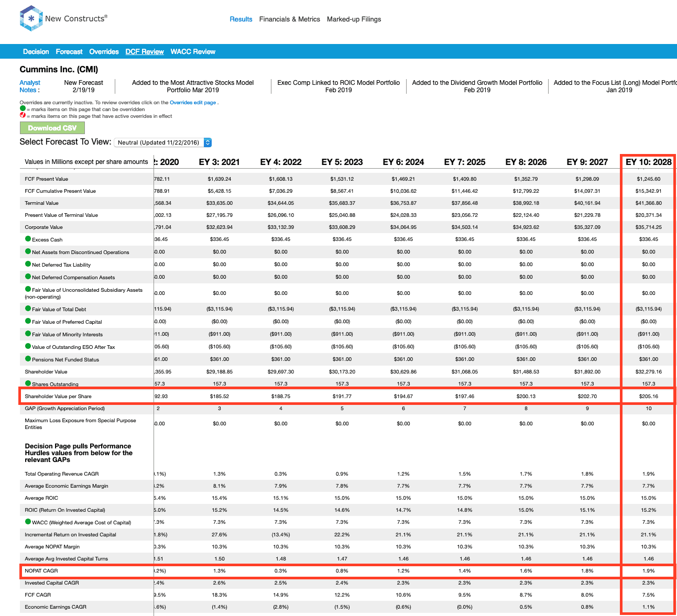Viewport: 677px width, 616px height.
Task: Click the red check legend icon for active overrides
Action: (x=23, y=115)
